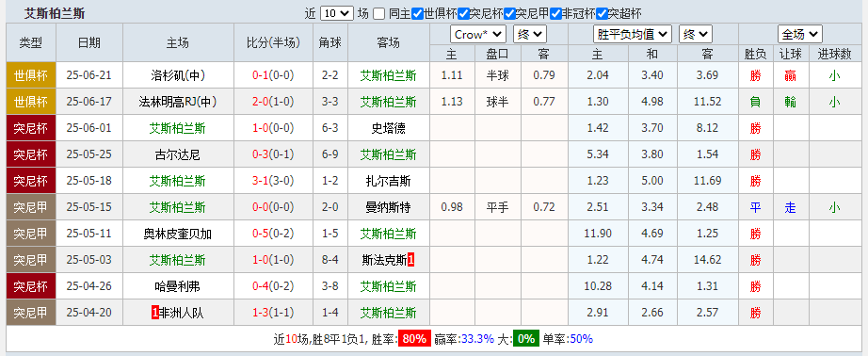This screenshot has width=868, height=356.
Task: Click the 比分(半场) column header
Action: coord(273,42)
